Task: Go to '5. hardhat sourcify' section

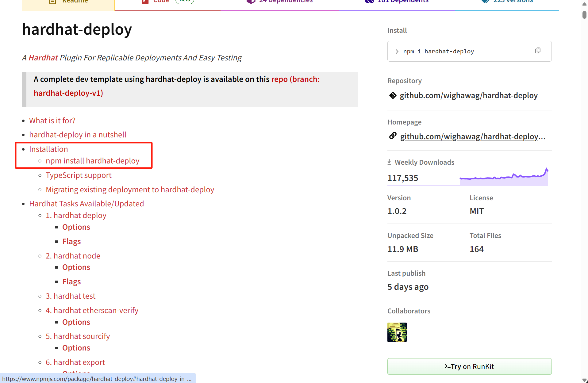Action: (x=78, y=336)
